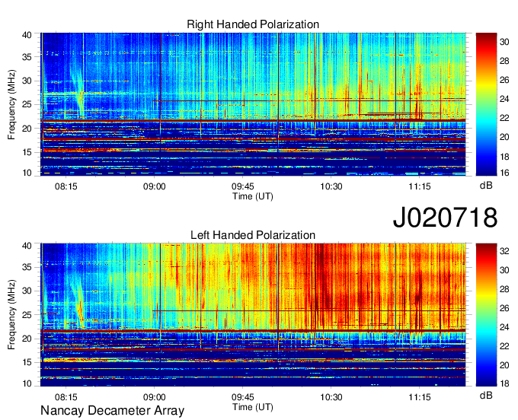The image size is (518, 420).
Task: Click the 24 value on the left-handed color bar
Action: (x=504, y=327)
